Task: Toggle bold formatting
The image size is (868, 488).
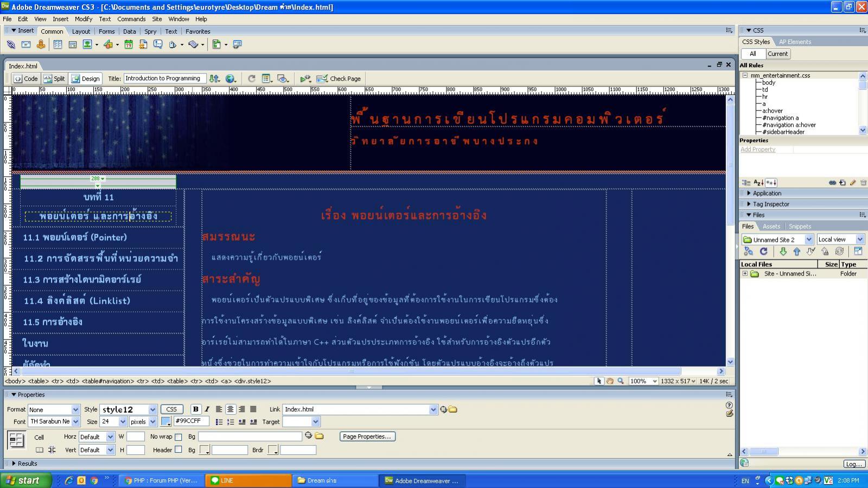Action: [x=196, y=409]
